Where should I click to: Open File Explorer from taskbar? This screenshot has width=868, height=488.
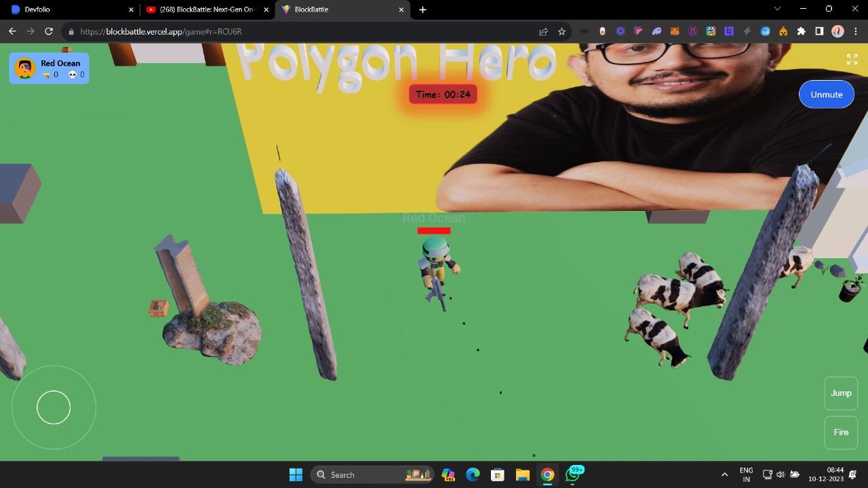tap(522, 474)
